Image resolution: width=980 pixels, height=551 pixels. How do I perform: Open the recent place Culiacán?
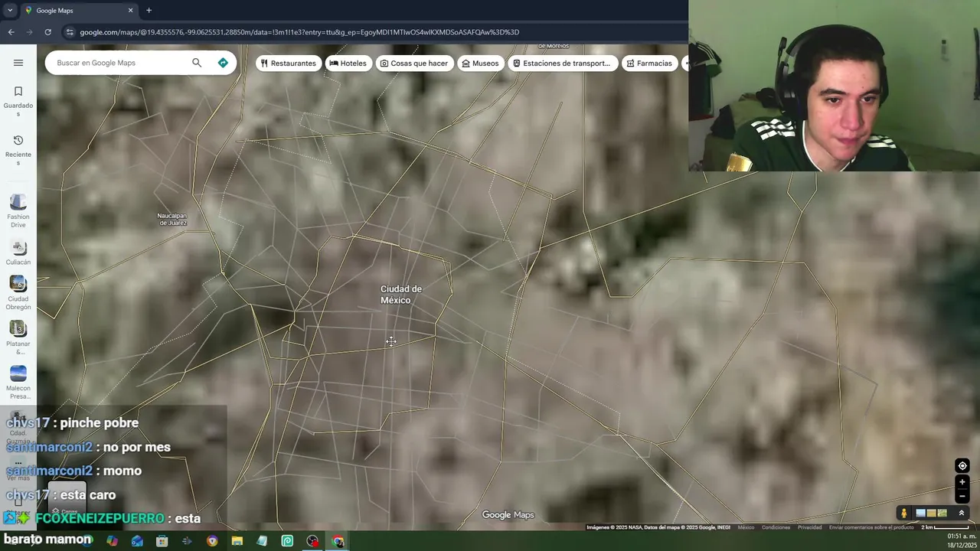point(18,253)
